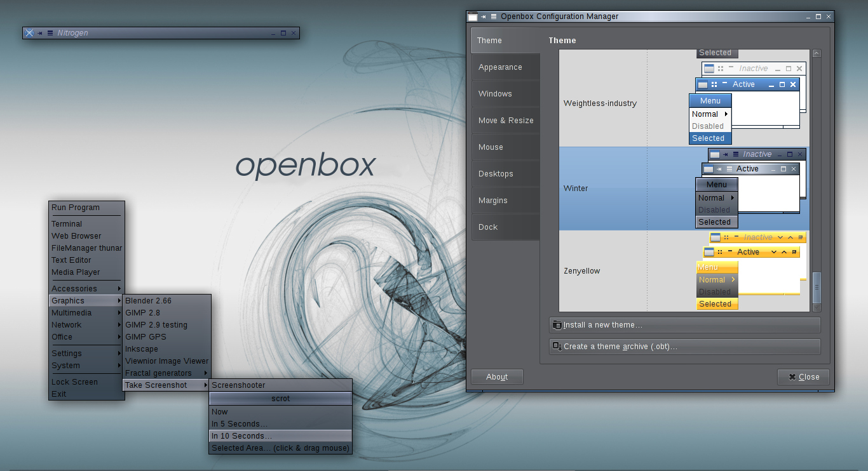The image size is (868, 471).
Task: Click the Nitrogen application icon
Action: pos(29,32)
